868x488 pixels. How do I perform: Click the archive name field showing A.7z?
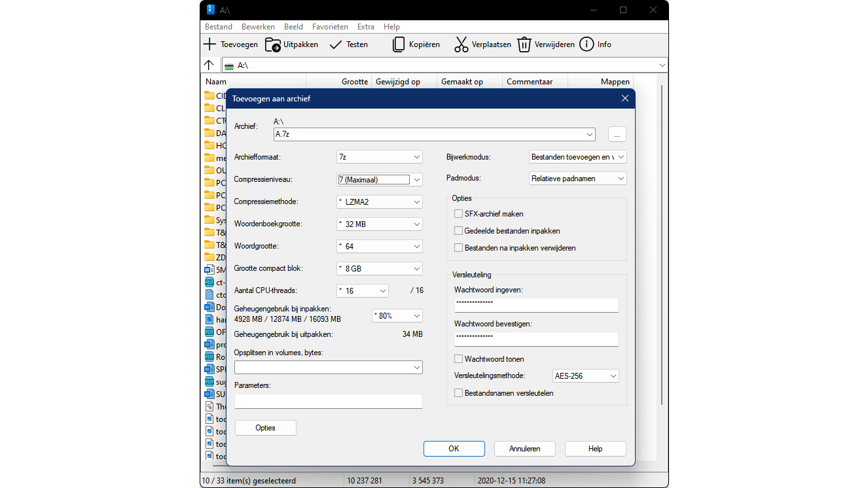tap(435, 134)
